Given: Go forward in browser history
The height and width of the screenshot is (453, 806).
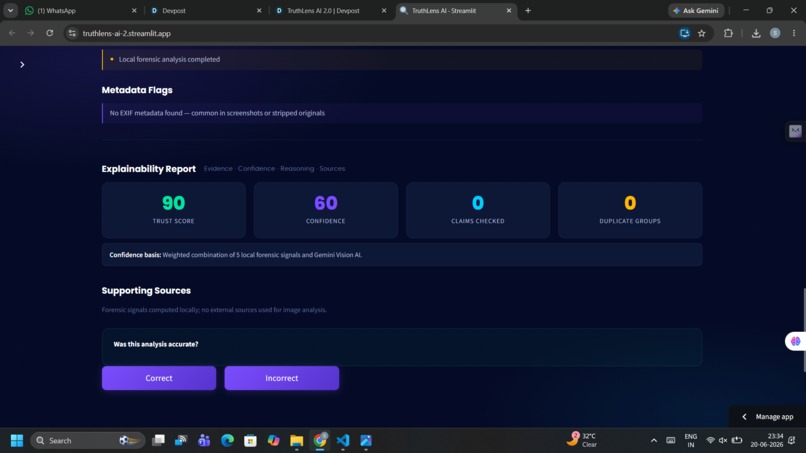Looking at the screenshot, I should (x=31, y=33).
